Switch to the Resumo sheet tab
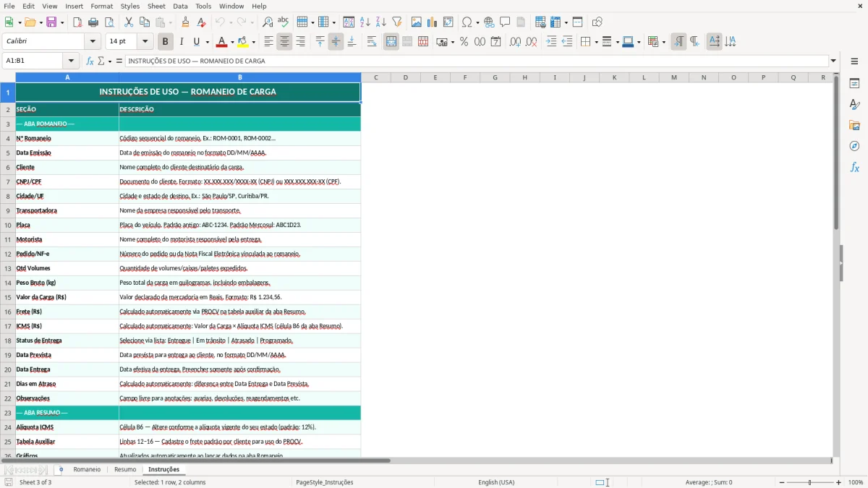This screenshot has width=868, height=488. point(125,469)
